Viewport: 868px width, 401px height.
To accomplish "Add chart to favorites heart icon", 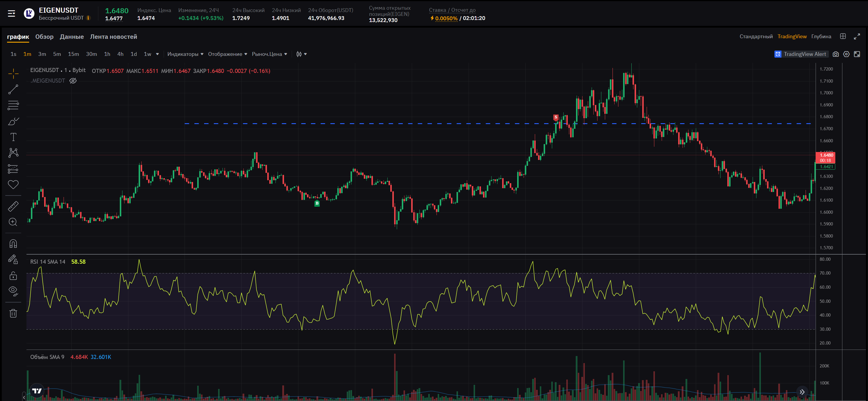I will 13,184.
